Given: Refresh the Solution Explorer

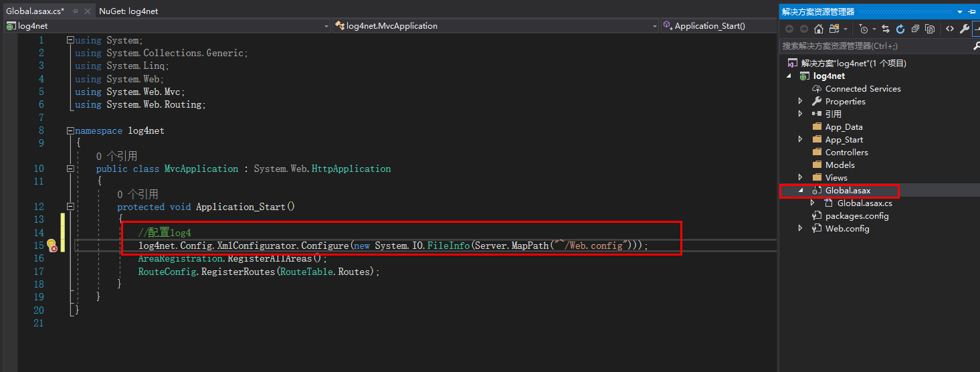Looking at the screenshot, I should coord(900,29).
